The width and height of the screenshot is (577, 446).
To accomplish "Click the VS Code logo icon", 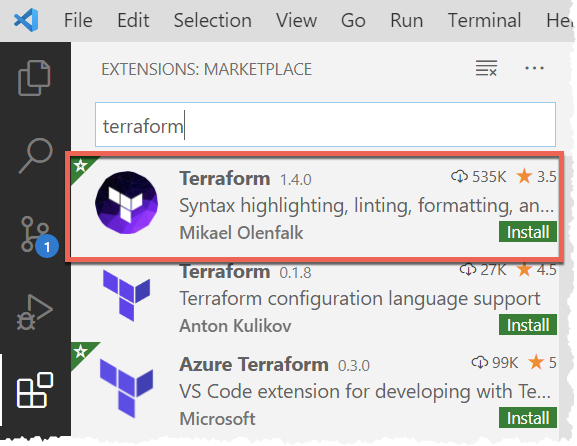I will tap(26, 20).
